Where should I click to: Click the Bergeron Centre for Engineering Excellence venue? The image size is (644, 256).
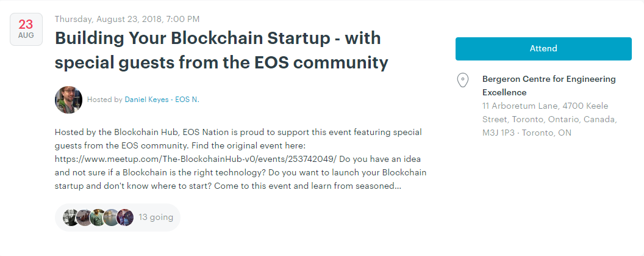(549, 86)
